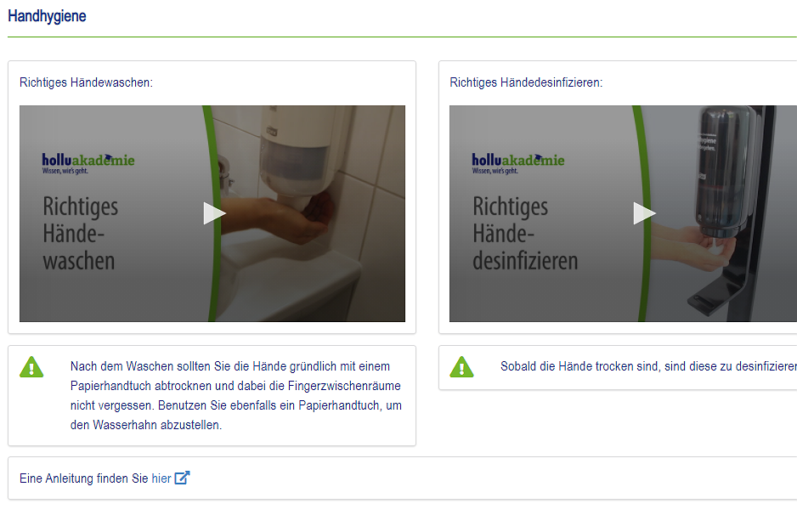Image resolution: width=797 pixels, height=532 pixels.
Task: Click the note 'Sobald die Hände trocken sind'
Action: tap(647, 367)
